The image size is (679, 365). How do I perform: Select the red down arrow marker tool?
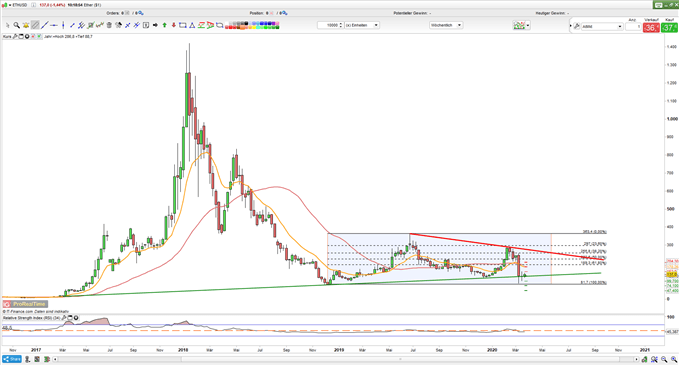pyautogui.click(x=174, y=25)
